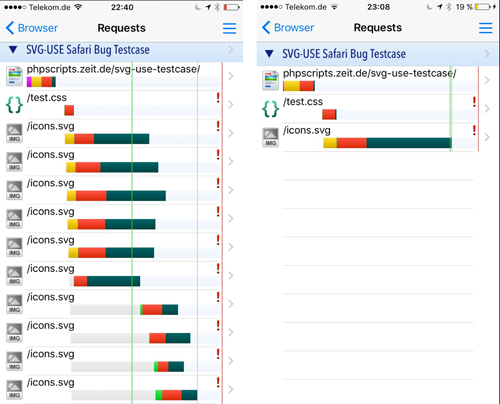Select phpscripts.zeit.de/svg-use-testcase/ text, 22:40 screen

(x=113, y=69)
